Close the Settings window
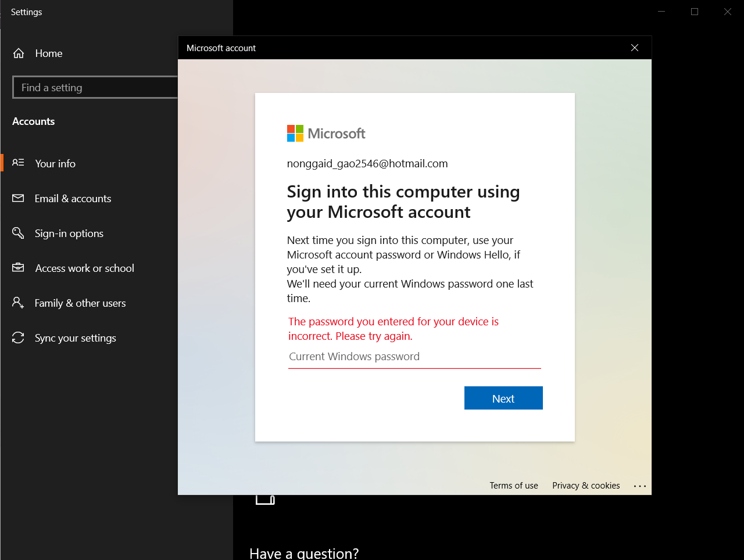This screenshot has height=560, width=744. point(728,12)
